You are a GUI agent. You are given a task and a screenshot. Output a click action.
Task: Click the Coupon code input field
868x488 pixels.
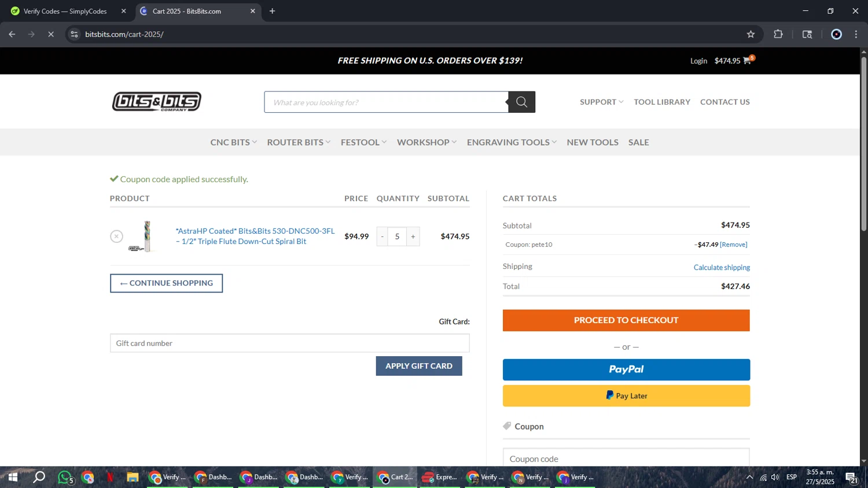tap(626, 457)
